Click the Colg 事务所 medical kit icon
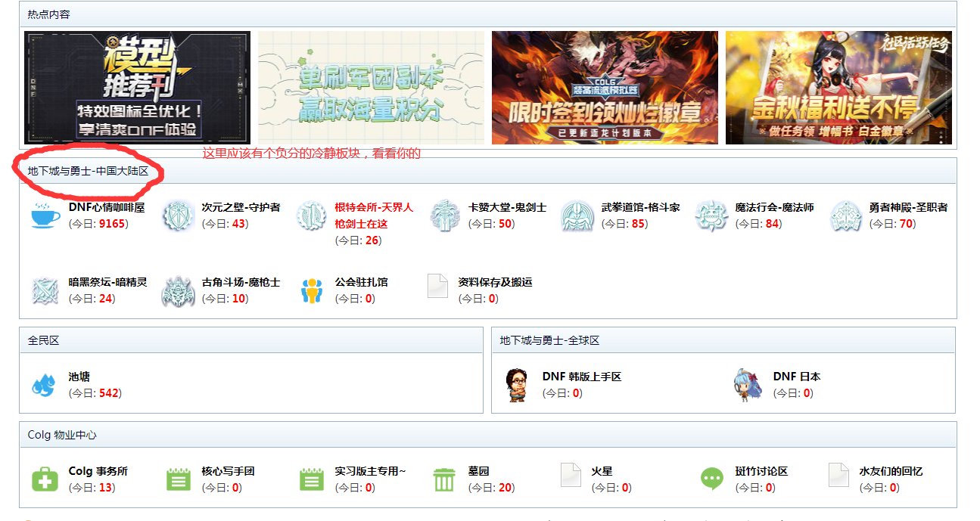 [45, 479]
